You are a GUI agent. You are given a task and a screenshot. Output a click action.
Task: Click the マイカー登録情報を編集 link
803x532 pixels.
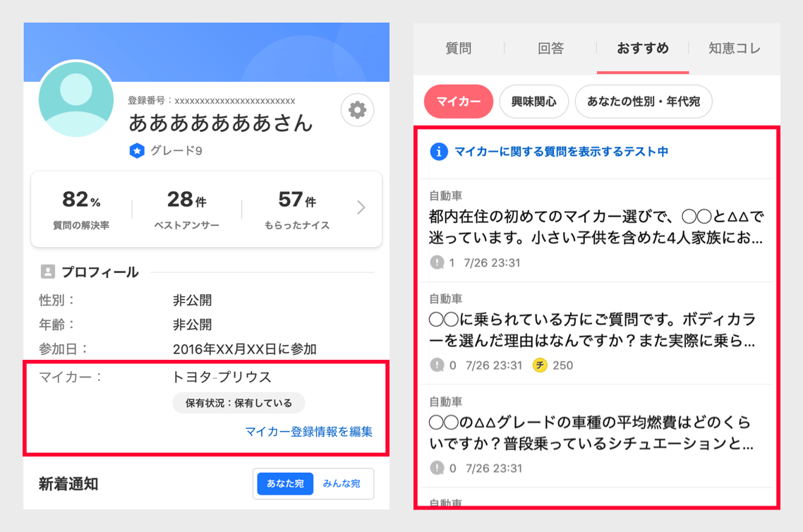click(x=308, y=432)
